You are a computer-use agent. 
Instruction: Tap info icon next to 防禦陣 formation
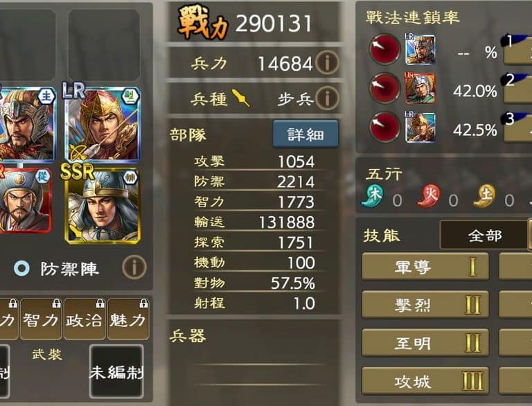pos(134,267)
